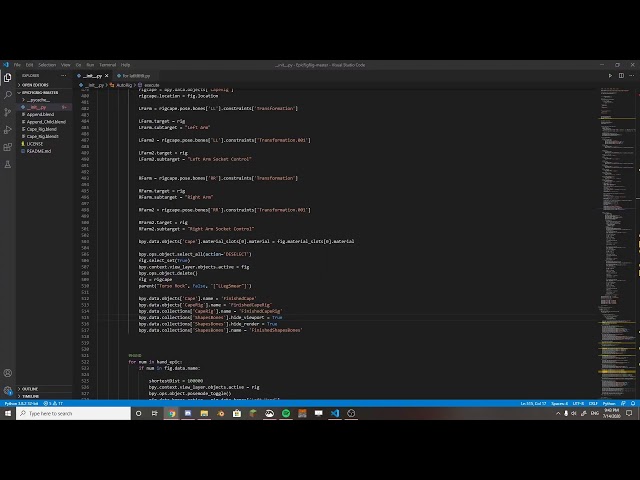640x480 pixels.
Task: Open the File menu
Action: pyautogui.click(x=17, y=65)
